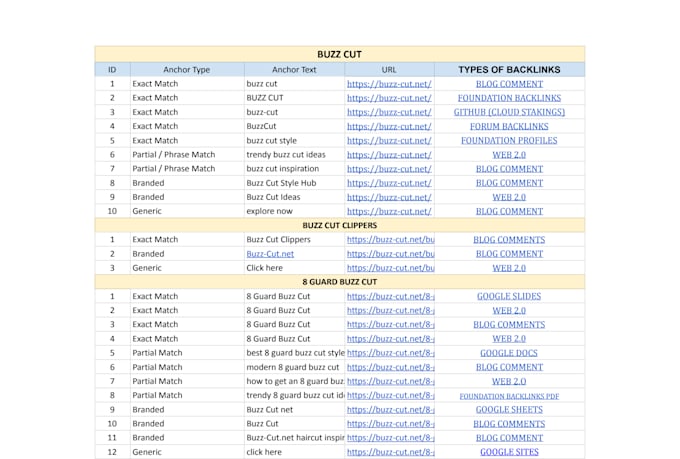Select the 'Buzz Cut Clippers' anchor text cell
The height and width of the screenshot is (459, 680).
pos(294,239)
